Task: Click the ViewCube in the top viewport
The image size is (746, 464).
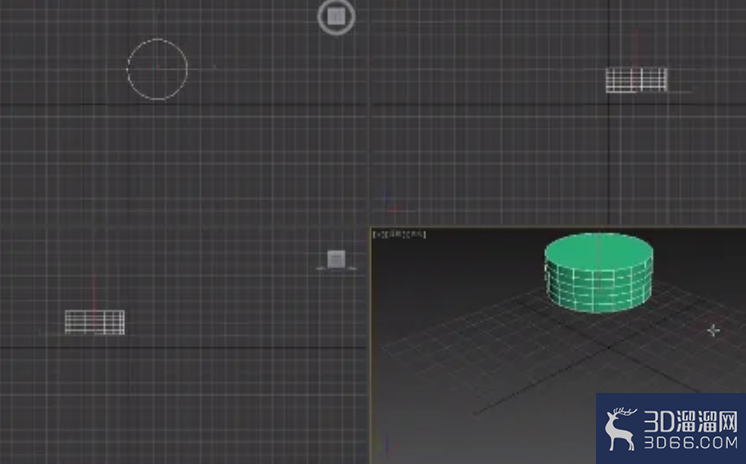Action: pos(336,17)
